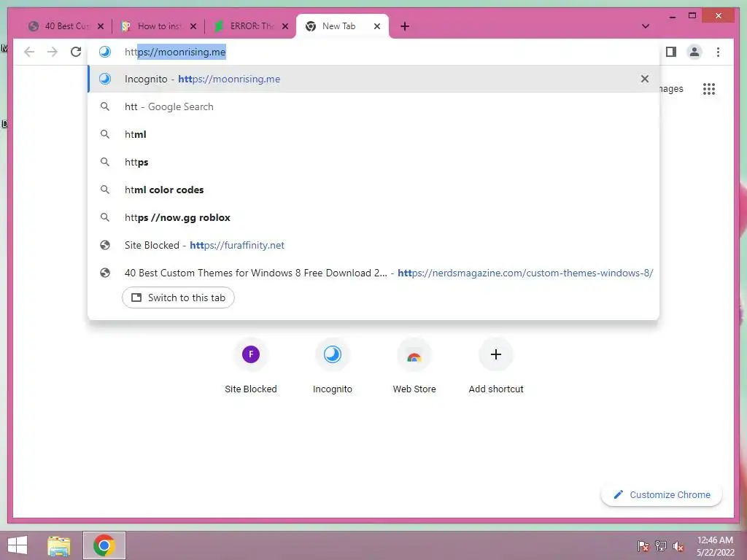Click the muted volume tray icon

678,546
